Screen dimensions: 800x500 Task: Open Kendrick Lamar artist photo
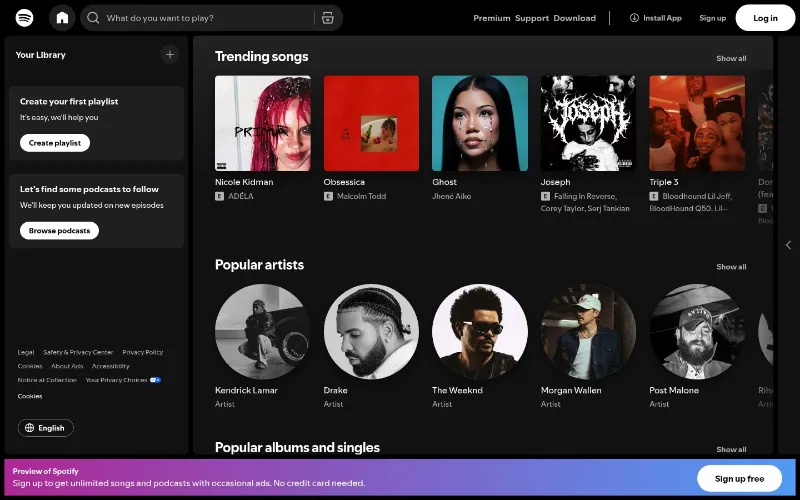[263, 332]
